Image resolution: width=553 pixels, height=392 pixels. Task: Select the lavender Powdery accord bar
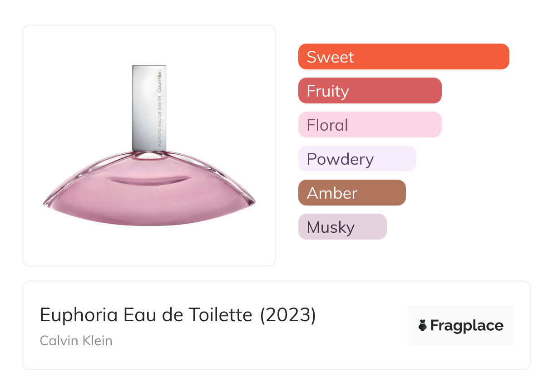tap(357, 159)
